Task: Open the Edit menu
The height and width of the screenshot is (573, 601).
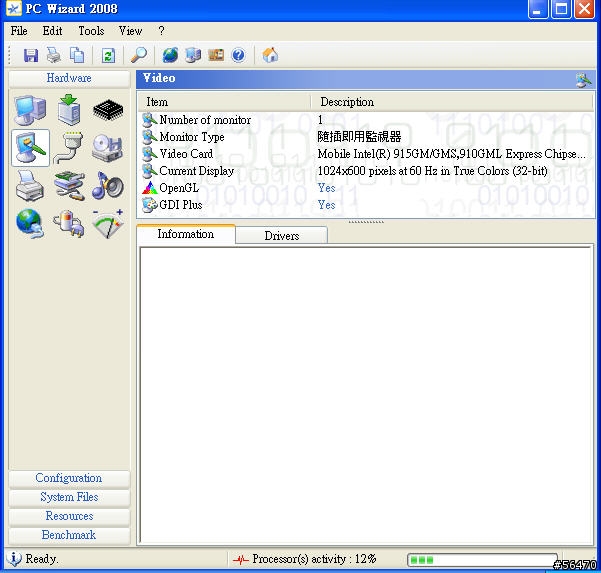Action: 52,31
